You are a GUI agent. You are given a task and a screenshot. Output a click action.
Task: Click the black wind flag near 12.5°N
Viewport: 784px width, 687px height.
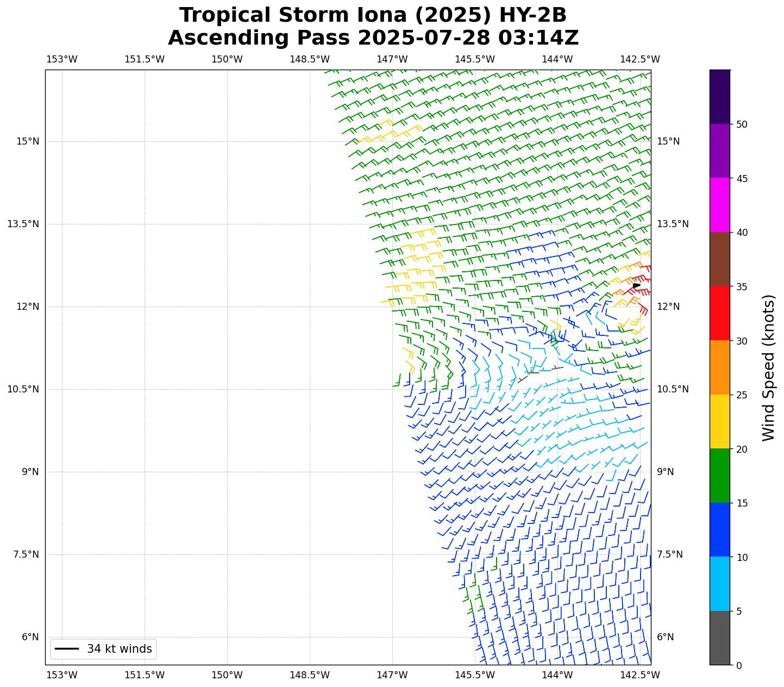[636, 285]
